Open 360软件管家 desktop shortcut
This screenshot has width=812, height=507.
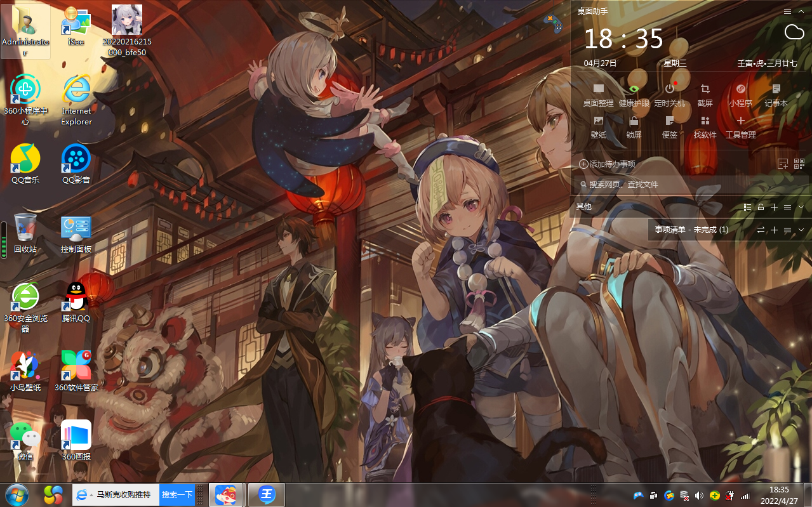pyautogui.click(x=76, y=371)
